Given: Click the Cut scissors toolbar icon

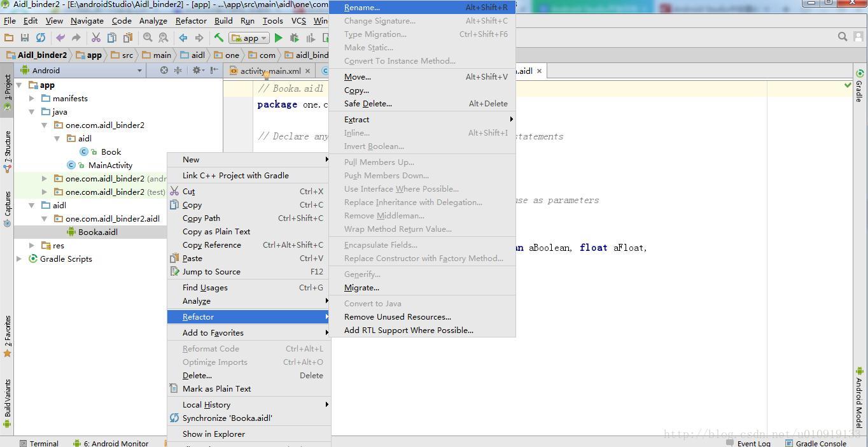Looking at the screenshot, I should click(x=96, y=38).
